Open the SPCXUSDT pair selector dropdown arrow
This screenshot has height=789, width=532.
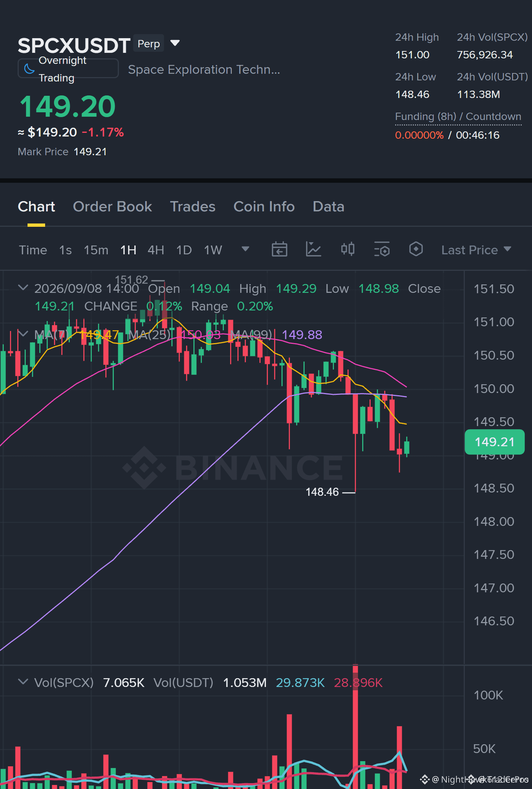click(175, 43)
